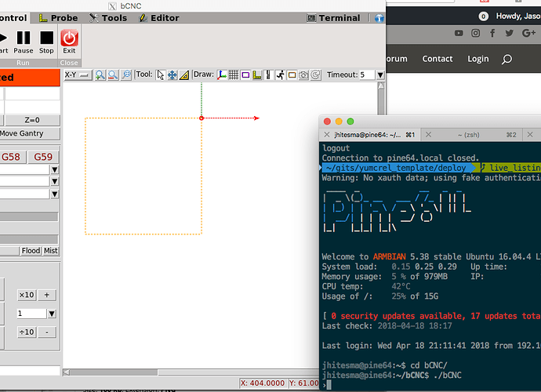Click the Move Gantry button
This screenshot has width=541, height=392.
coord(30,133)
